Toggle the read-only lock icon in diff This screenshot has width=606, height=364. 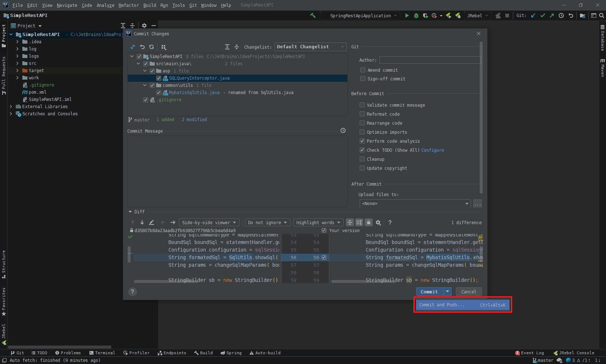coord(368,222)
